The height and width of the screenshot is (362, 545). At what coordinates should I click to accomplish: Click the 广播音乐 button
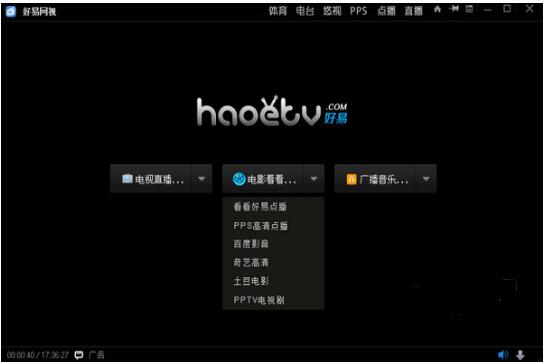pos(376,179)
